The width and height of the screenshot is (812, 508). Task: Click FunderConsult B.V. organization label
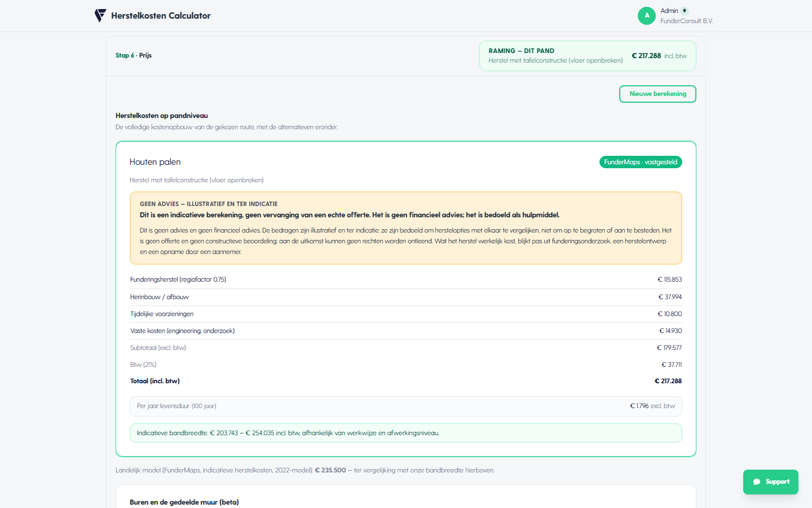(x=686, y=21)
